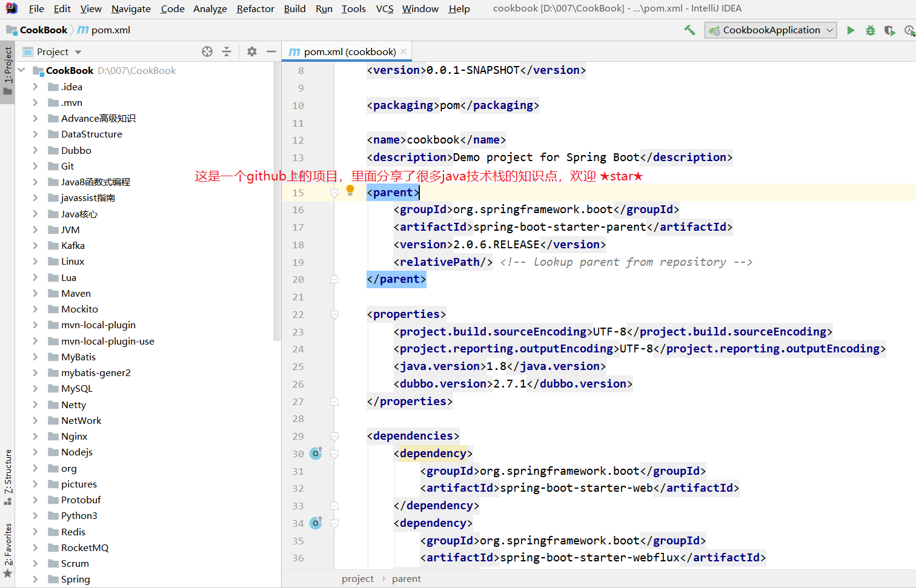Select the Redis folder
Image resolution: width=916 pixels, height=588 pixels.
click(73, 532)
